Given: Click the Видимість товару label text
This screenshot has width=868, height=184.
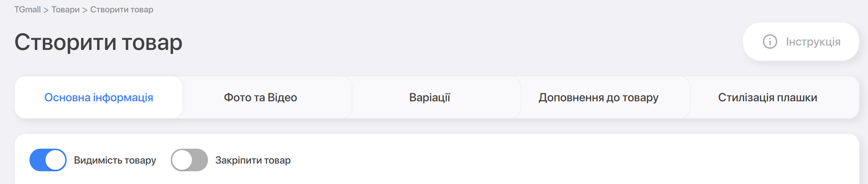Looking at the screenshot, I should (115, 160).
